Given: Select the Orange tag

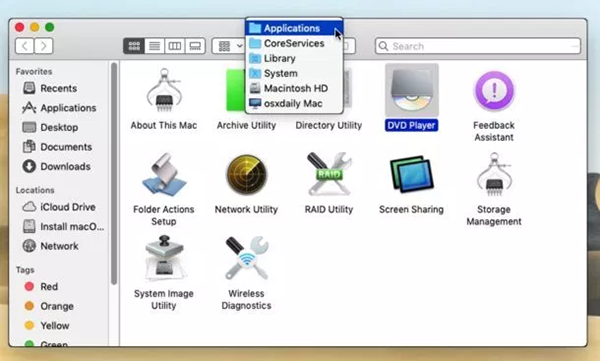Looking at the screenshot, I should 49,306.
